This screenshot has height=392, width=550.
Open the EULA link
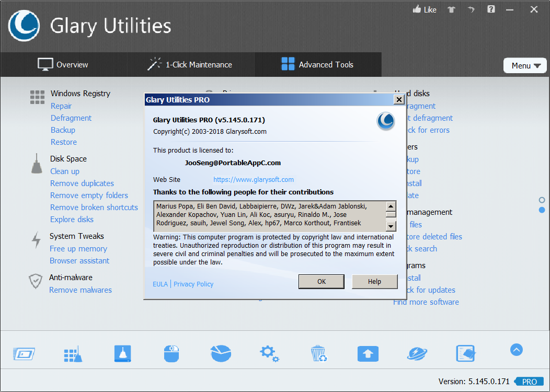pos(161,284)
